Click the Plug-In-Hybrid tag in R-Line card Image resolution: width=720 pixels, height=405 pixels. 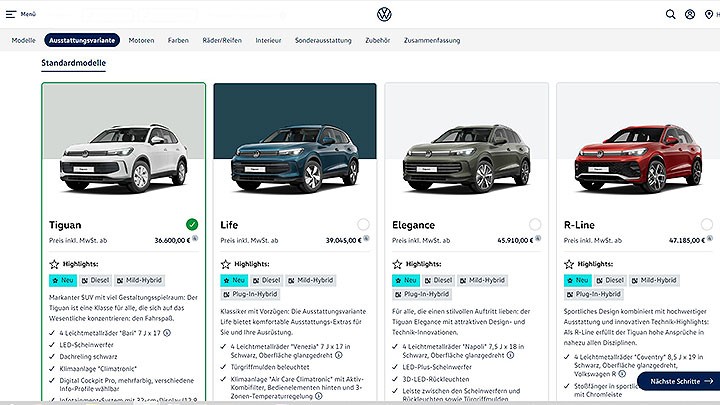(594, 294)
